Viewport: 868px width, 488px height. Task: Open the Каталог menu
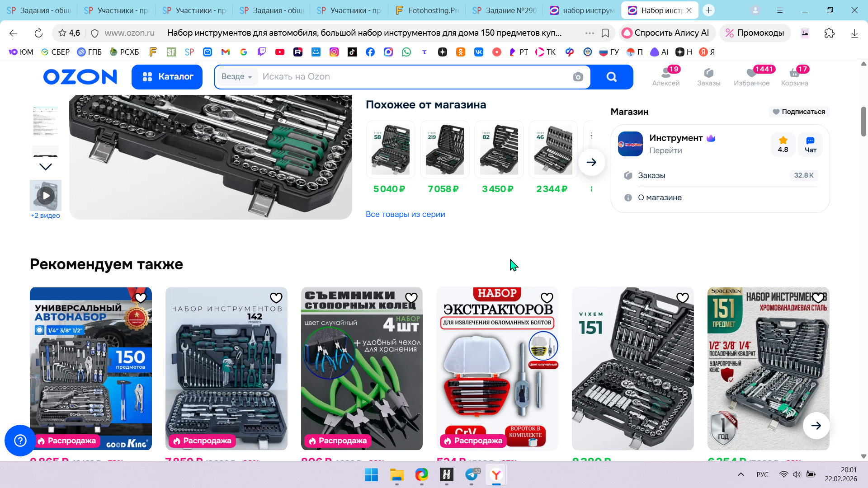tap(167, 77)
